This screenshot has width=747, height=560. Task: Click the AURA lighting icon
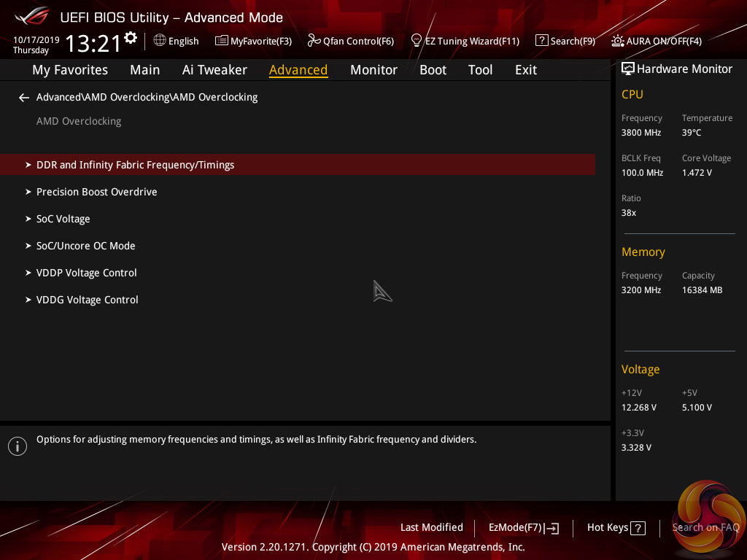point(618,41)
